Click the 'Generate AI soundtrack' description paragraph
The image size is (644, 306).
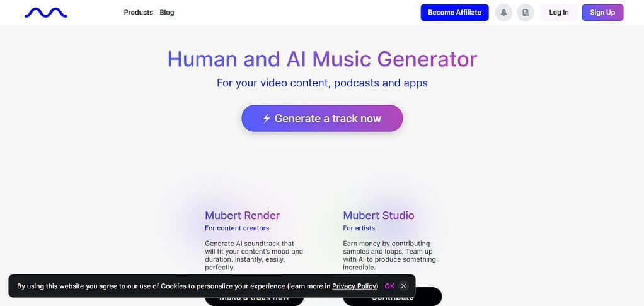coord(254,256)
